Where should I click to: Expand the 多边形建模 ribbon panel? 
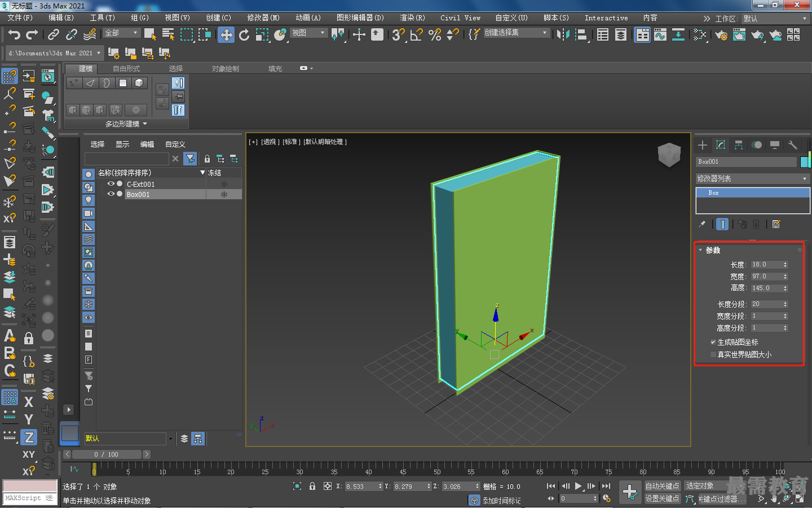[126, 124]
